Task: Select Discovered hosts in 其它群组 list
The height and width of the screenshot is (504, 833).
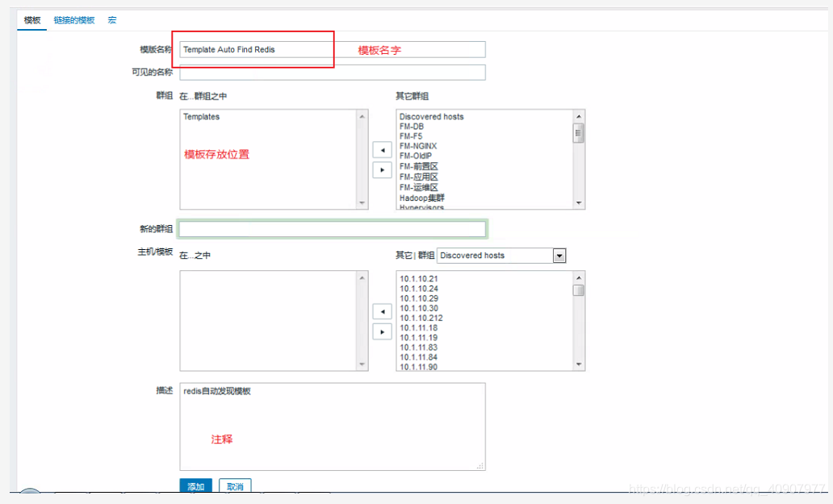Action: point(431,117)
